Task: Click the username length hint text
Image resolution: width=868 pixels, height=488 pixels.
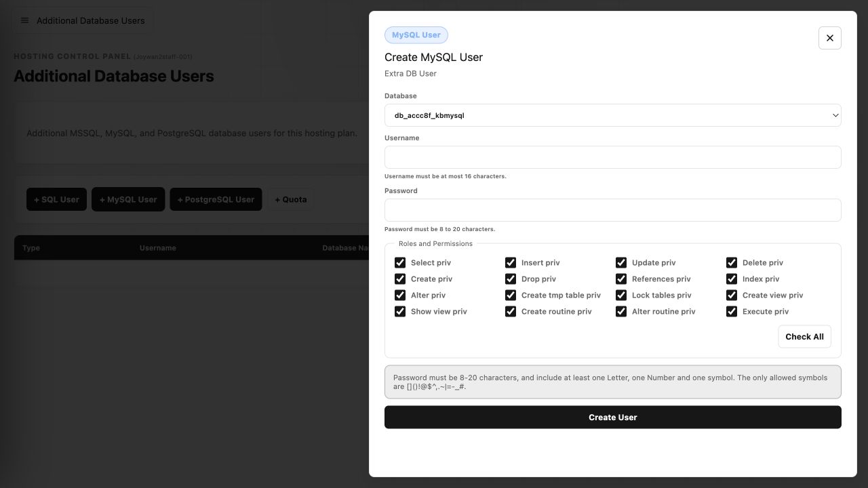Action: click(x=446, y=176)
